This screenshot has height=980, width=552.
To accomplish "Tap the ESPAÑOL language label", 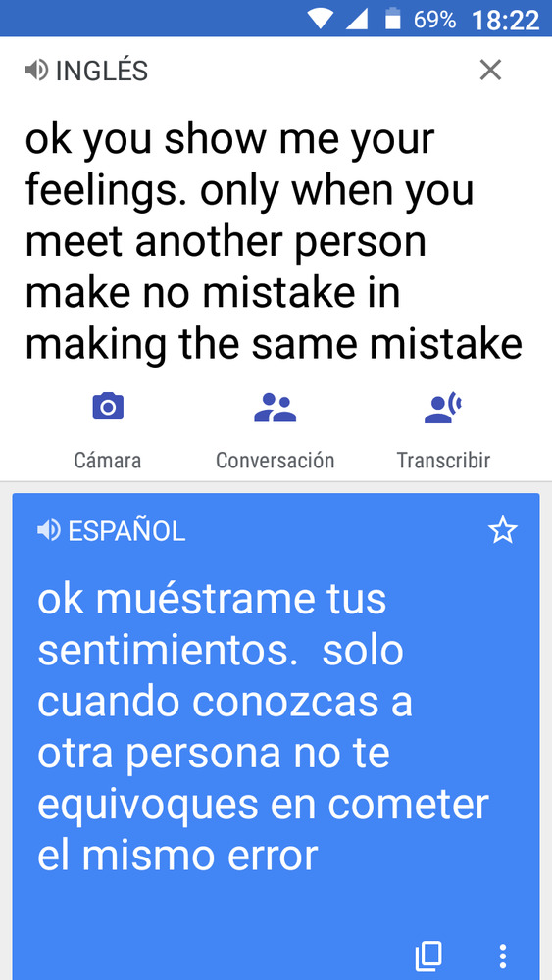I will click(126, 532).
